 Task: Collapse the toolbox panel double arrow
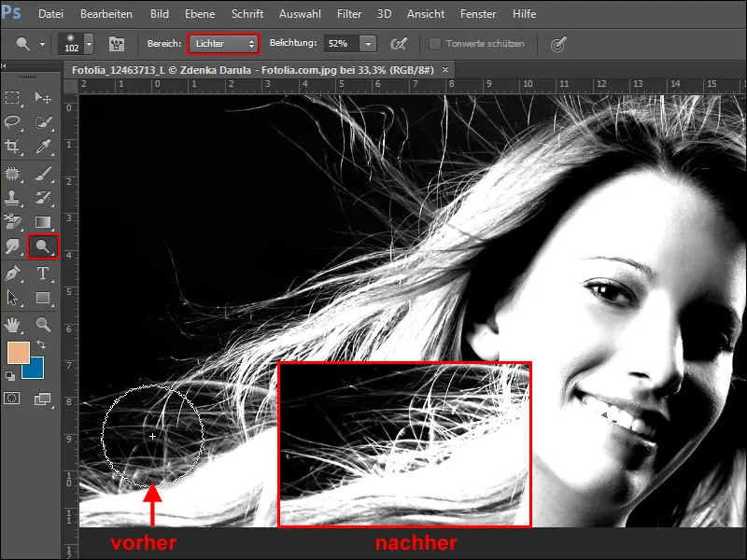[4, 65]
